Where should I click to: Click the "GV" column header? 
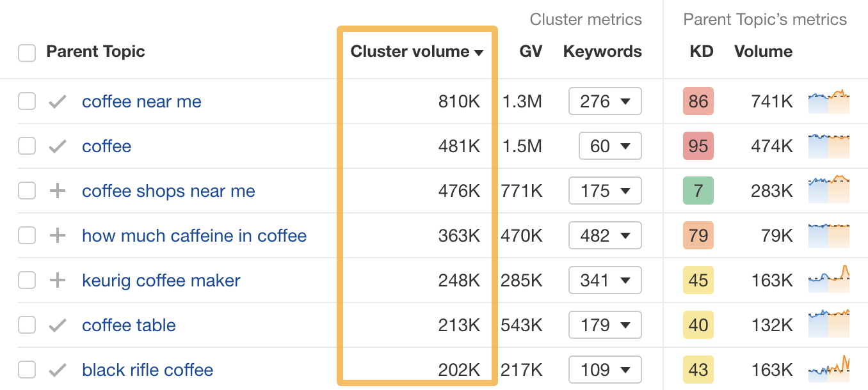point(531,52)
